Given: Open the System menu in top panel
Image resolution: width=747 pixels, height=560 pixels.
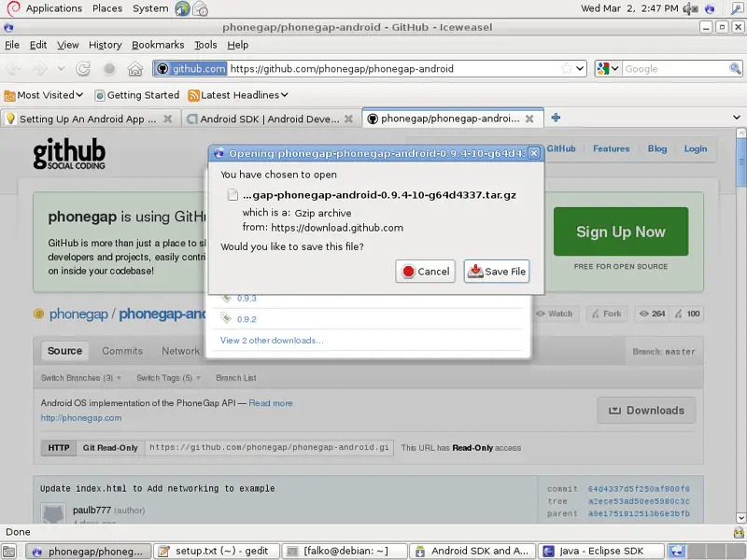Looking at the screenshot, I should [150, 8].
